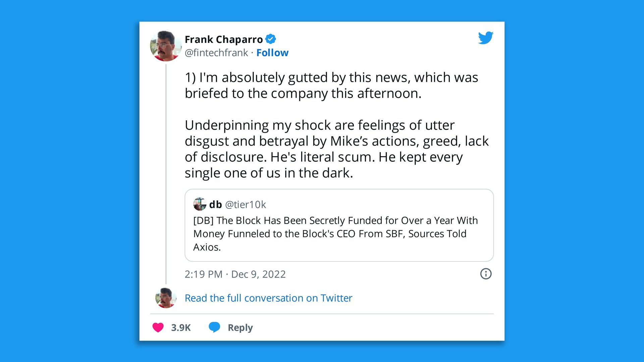Click the Twitter bird logo
This screenshot has width=644, height=362.
point(485,38)
